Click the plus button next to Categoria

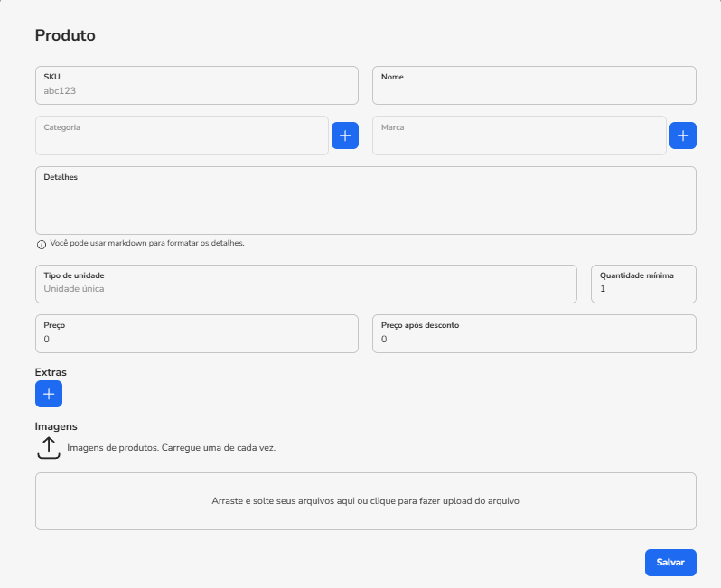coord(345,135)
